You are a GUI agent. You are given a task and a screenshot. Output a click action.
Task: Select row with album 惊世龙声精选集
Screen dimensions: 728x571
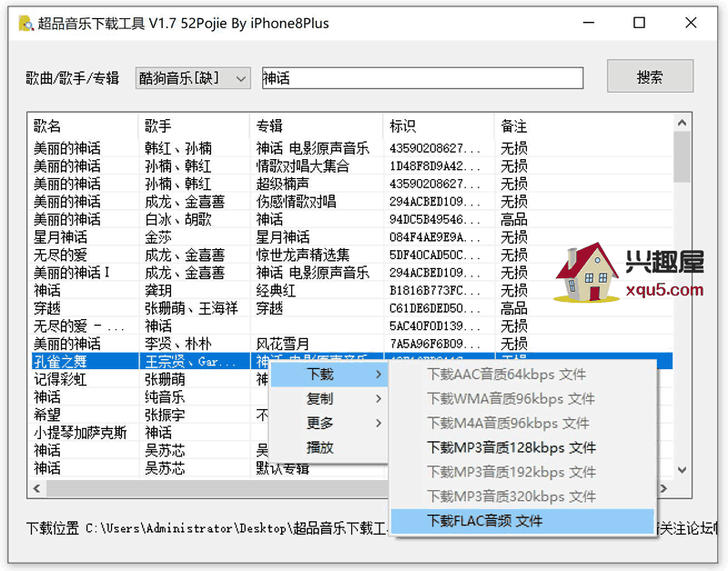tap(350, 255)
